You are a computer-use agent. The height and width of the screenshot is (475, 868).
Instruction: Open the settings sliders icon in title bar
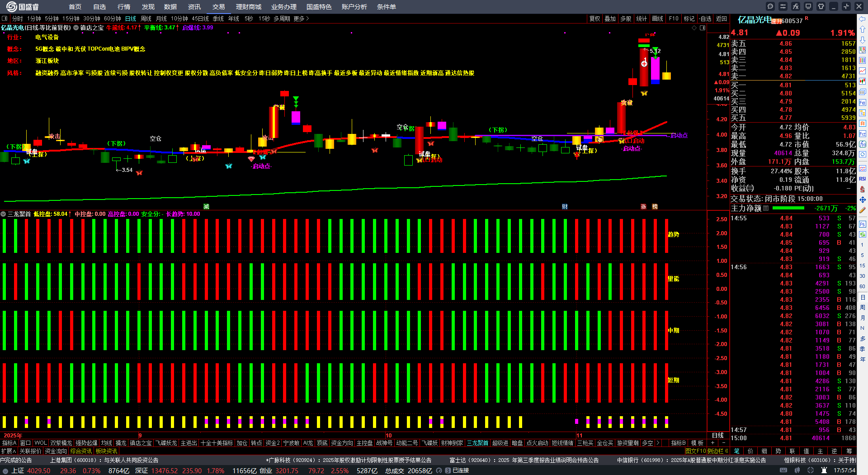[783, 6]
